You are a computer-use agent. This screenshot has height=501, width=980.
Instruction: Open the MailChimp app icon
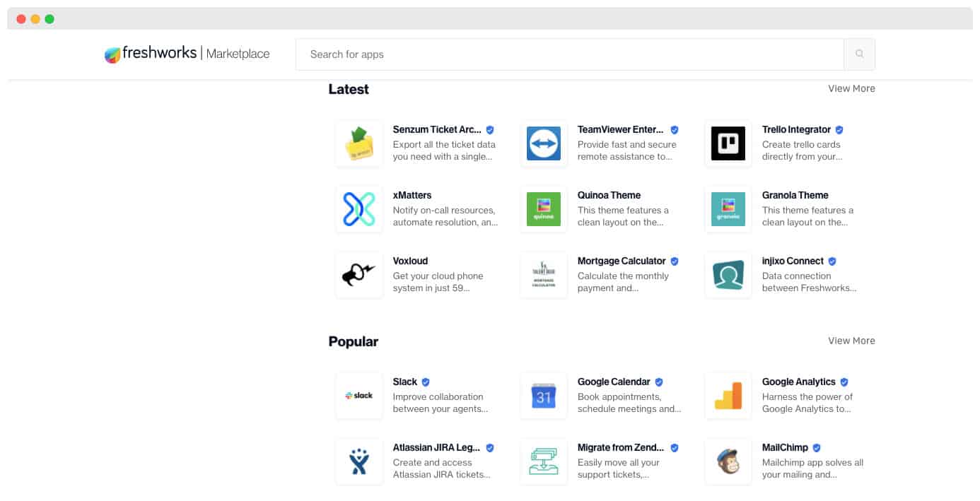[728, 461]
